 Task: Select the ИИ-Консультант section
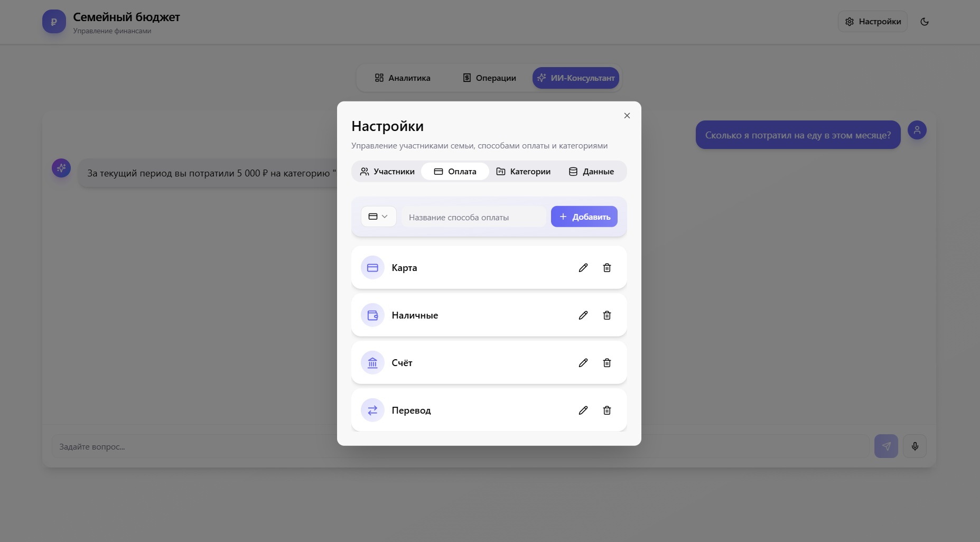click(576, 78)
